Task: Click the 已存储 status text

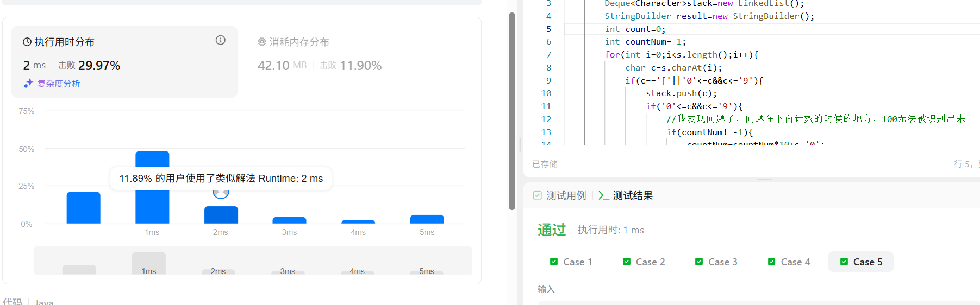Action: coord(545,164)
